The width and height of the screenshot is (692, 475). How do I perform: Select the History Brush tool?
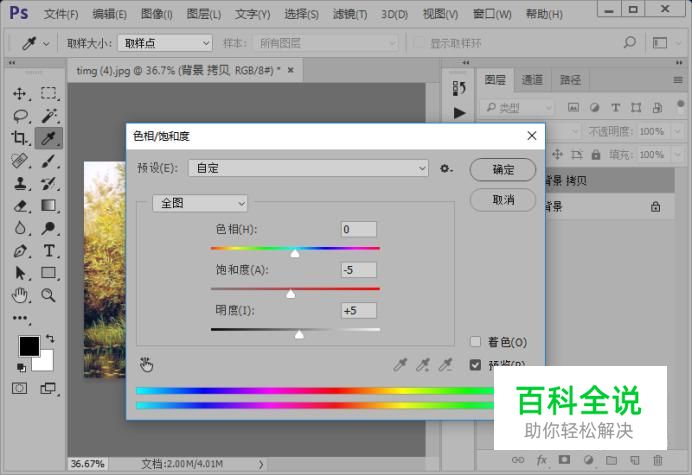tap(49, 183)
